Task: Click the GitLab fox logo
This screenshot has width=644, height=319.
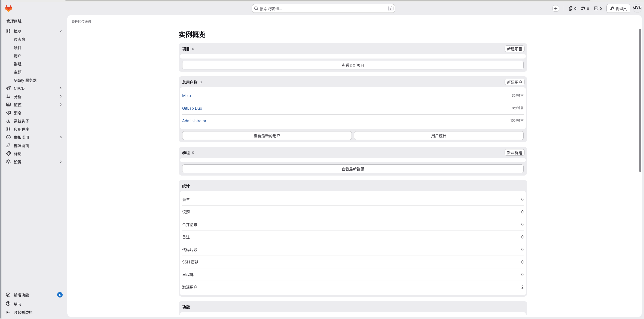Action: click(8, 8)
